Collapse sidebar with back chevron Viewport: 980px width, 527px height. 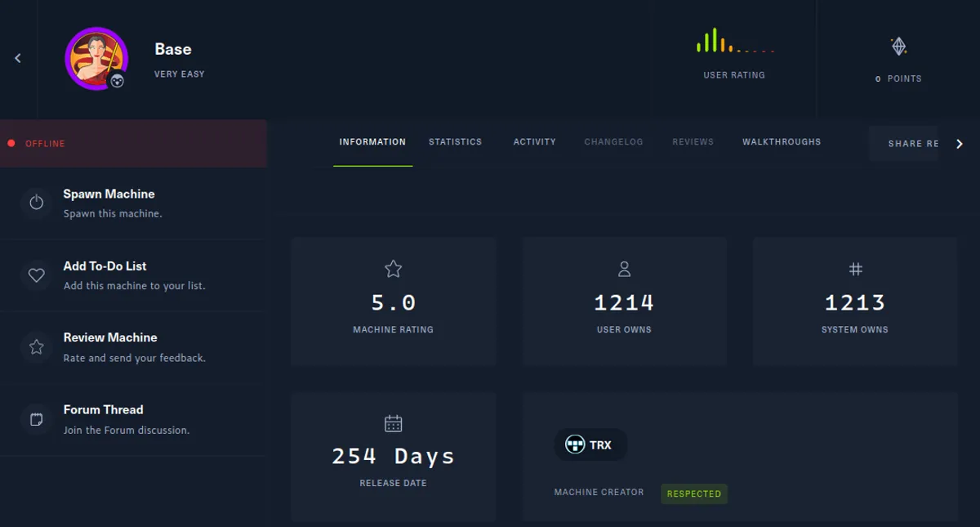17,57
